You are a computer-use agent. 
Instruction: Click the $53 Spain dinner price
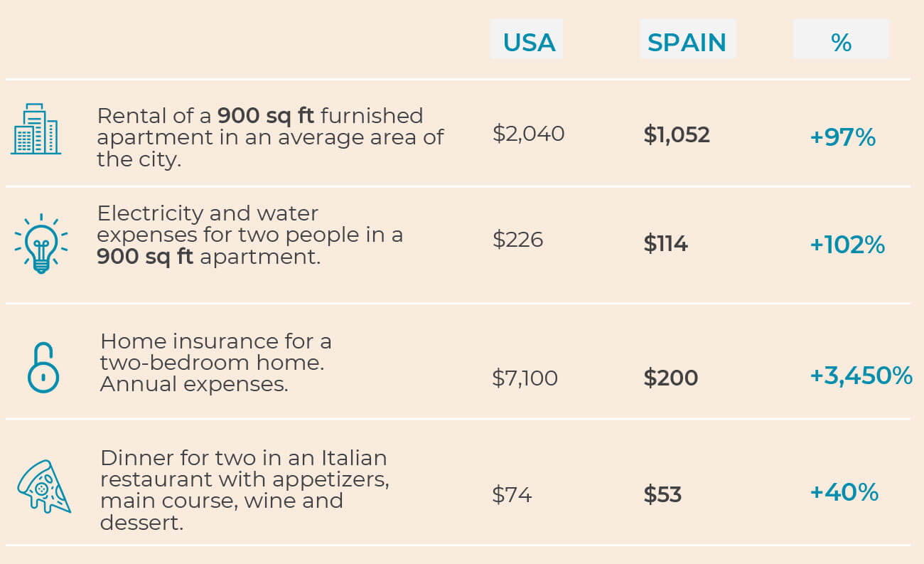[662, 494]
